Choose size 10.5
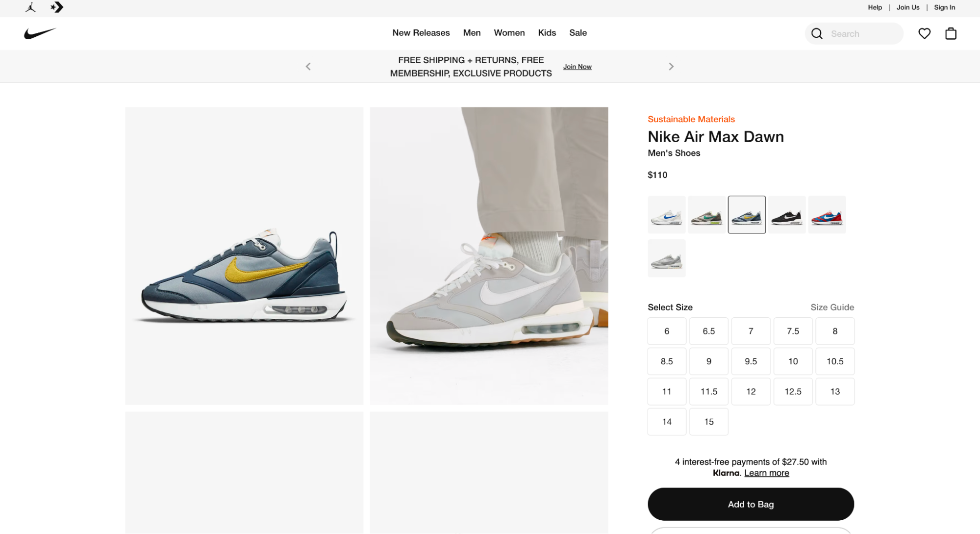This screenshot has width=980, height=534. click(835, 362)
